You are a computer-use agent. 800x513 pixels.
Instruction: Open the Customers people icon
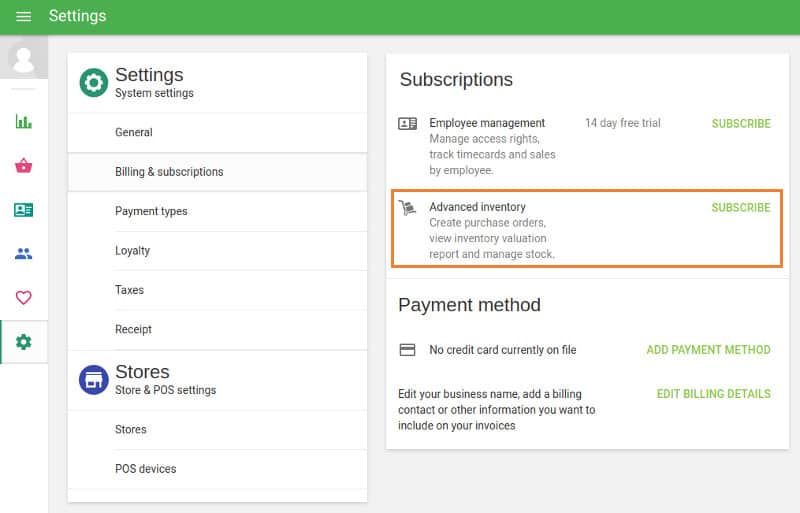click(23, 253)
